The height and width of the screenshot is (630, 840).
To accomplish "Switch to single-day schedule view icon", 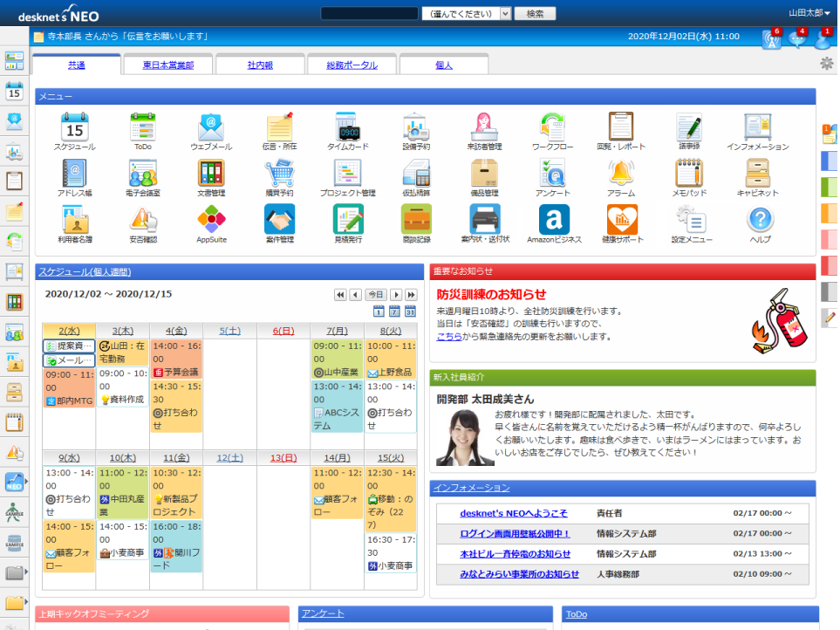I will (x=379, y=312).
